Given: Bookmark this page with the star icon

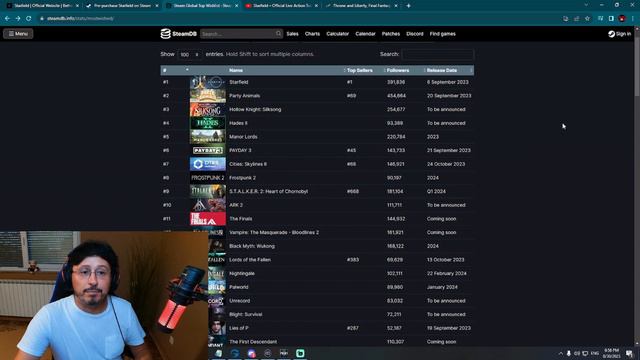Looking at the screenshot, I should (587, 18).
